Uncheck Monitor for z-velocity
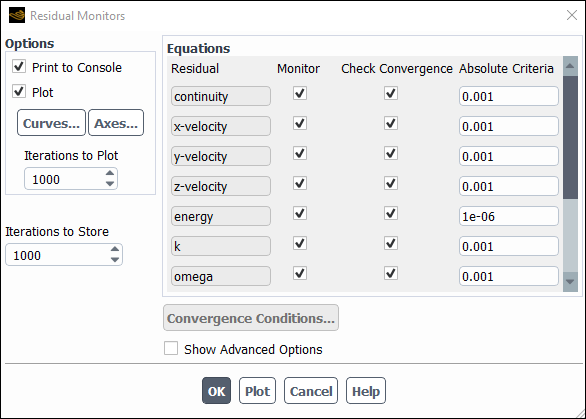Screen dimensions: 586x419 coord(300,183)
